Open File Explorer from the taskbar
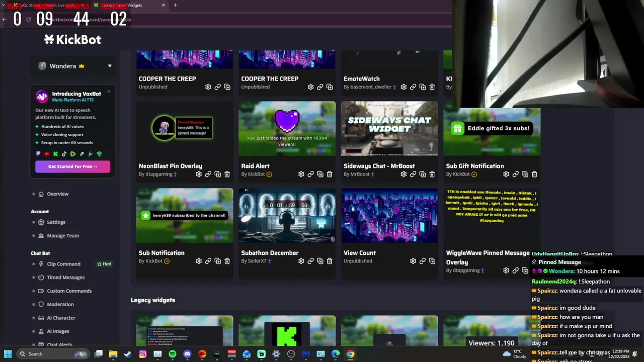The height and width of the screenshot is (362, 644). 113,354
